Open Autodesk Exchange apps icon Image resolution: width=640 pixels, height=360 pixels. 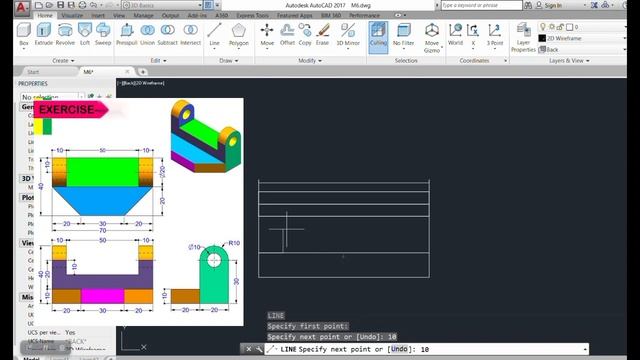point(594,5)
